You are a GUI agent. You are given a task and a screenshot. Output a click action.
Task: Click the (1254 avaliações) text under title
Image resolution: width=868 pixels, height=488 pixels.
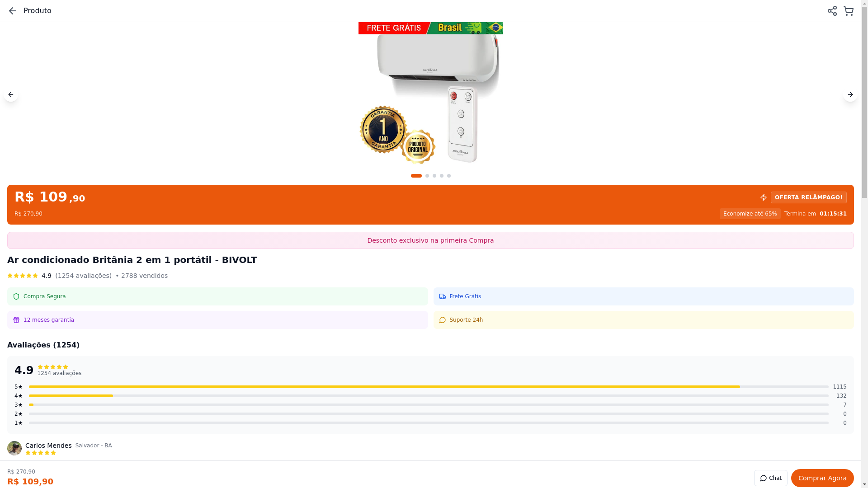coord(83,276)
